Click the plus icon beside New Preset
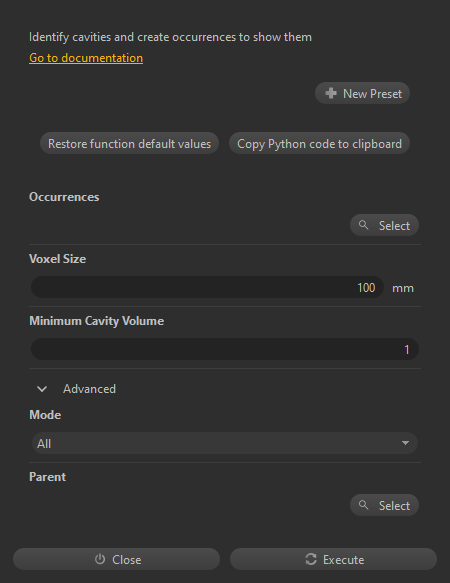This screenshot has height=583, width=450. click(x=331, y=93)
